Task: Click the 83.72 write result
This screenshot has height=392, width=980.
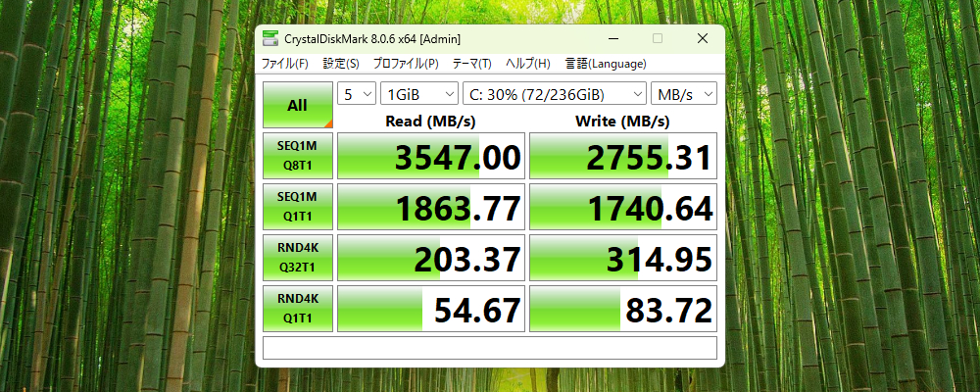Action: (623, 309)
